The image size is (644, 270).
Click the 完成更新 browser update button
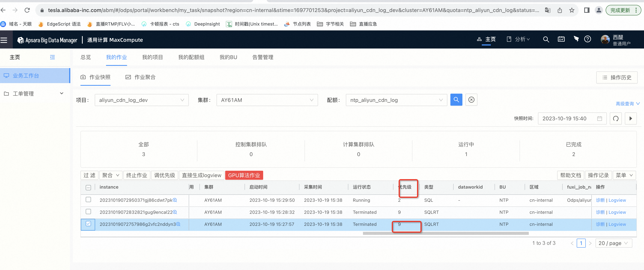click(623, 10)
